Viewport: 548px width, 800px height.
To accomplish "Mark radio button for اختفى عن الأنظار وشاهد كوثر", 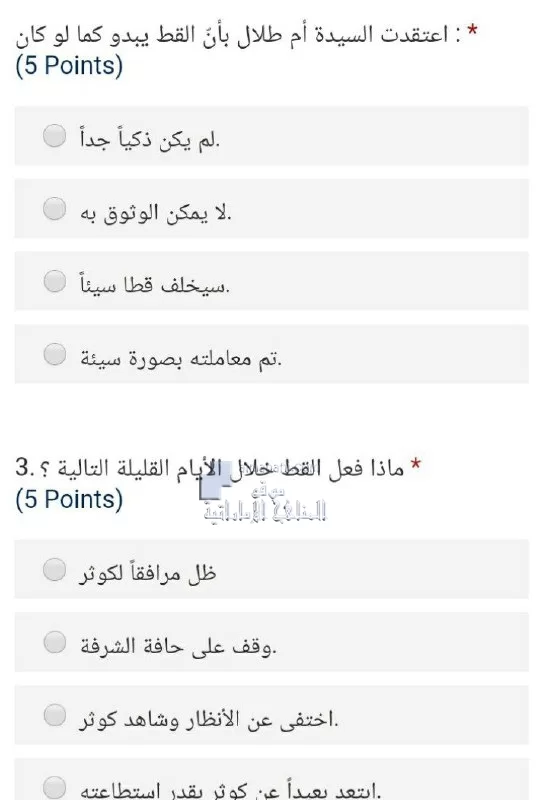I will coord(55,715).
